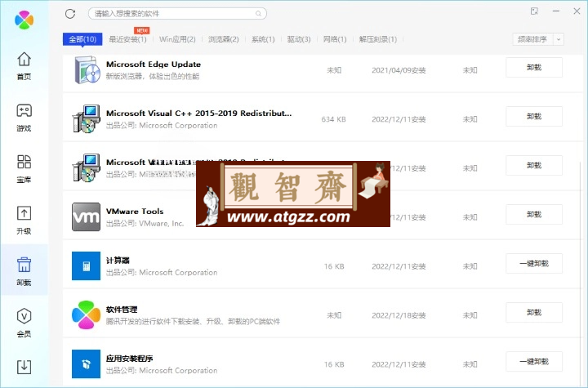Viewport: 588px width, 388px height.
Task: Uninstall 软件管理
Action: click(534, 313)
